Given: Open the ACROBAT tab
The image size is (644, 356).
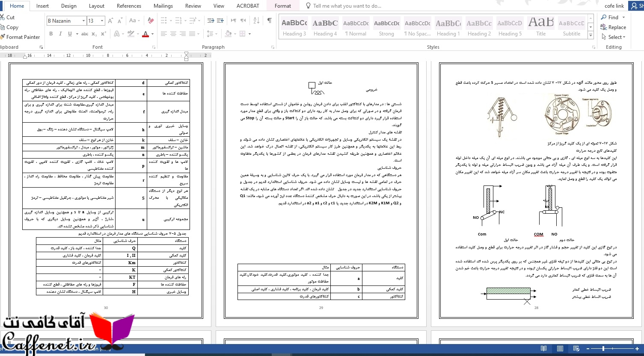Looking at the screenshot, I should tap(248, 6).
